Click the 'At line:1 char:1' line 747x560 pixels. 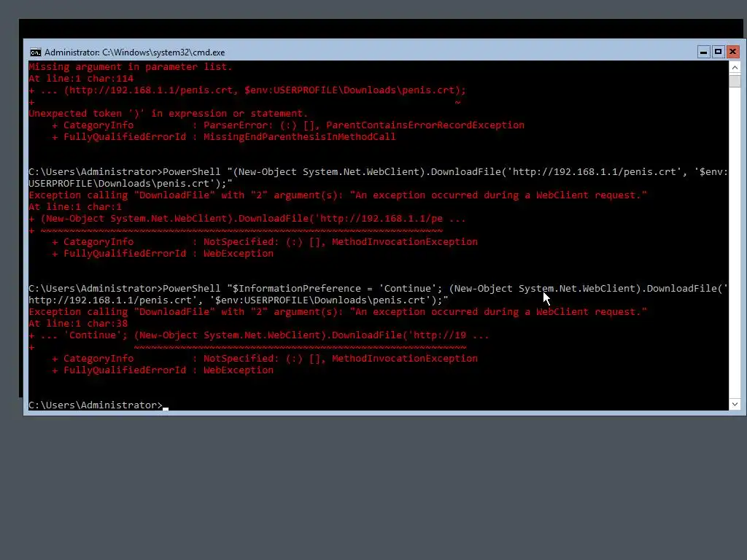(x=75, y=206)
